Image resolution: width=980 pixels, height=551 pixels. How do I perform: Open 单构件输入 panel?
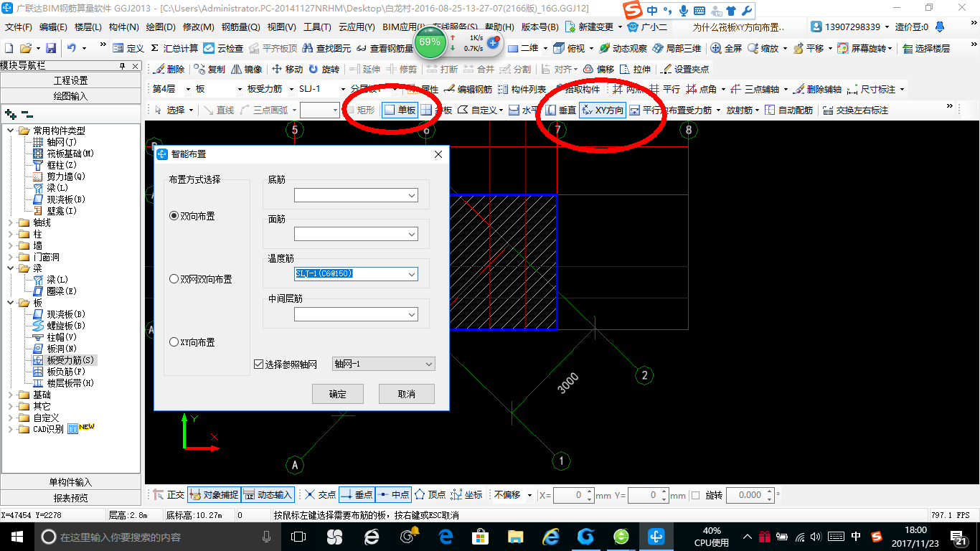(x=70, y=482)
